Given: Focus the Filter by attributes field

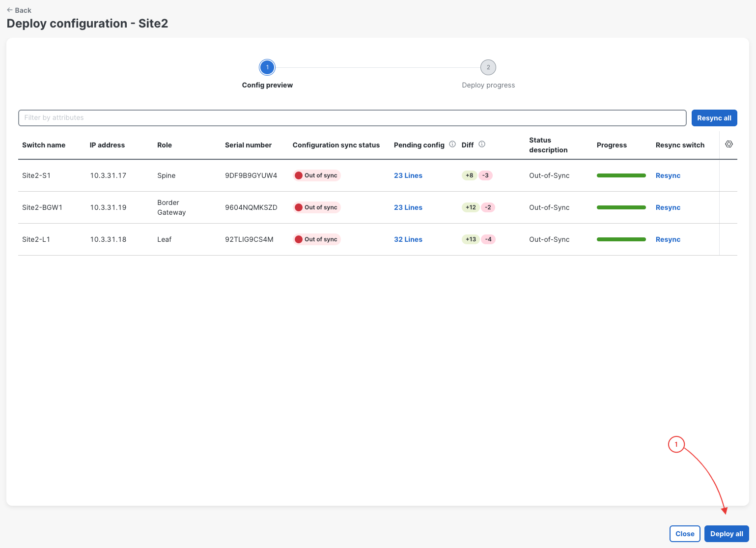Looking at the screenshot, I should click(x=352, y=118).
